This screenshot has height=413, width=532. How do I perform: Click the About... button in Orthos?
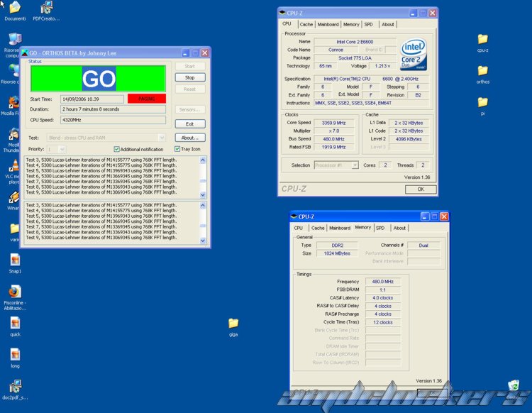[x=189, y=138]
